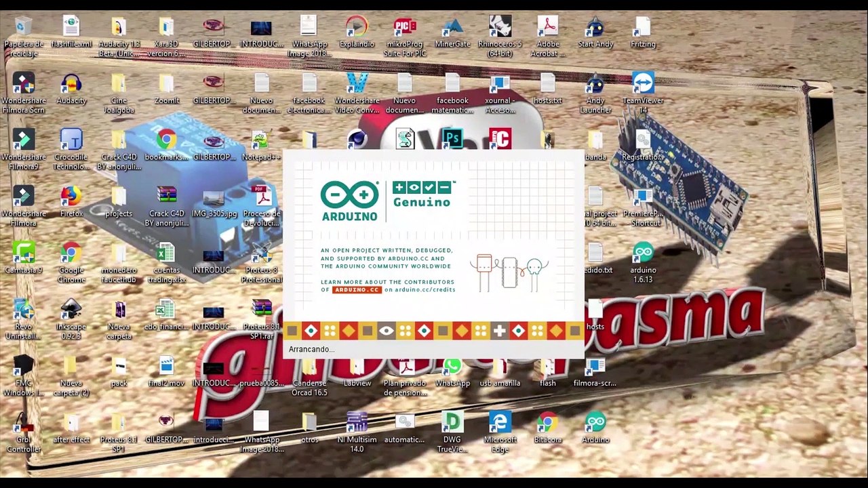
Task: Select the xournal - Acceso shortcut
Action: point(500,94)
